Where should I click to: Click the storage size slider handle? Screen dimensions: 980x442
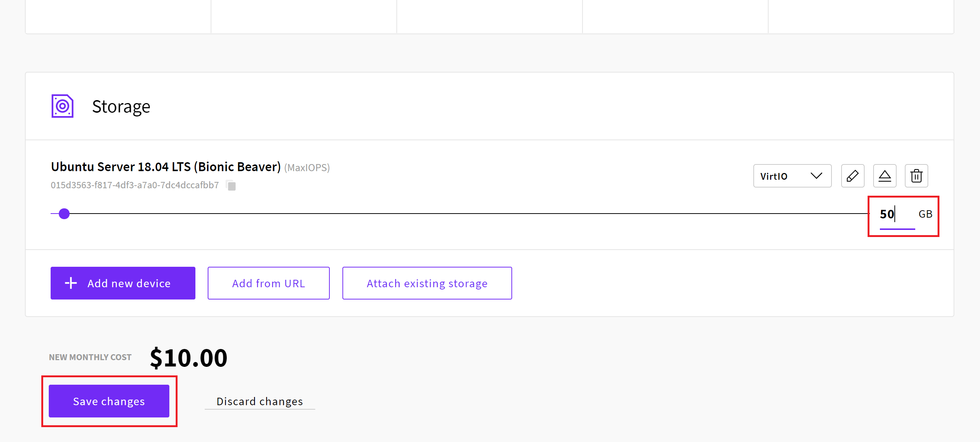pos(64,214)
